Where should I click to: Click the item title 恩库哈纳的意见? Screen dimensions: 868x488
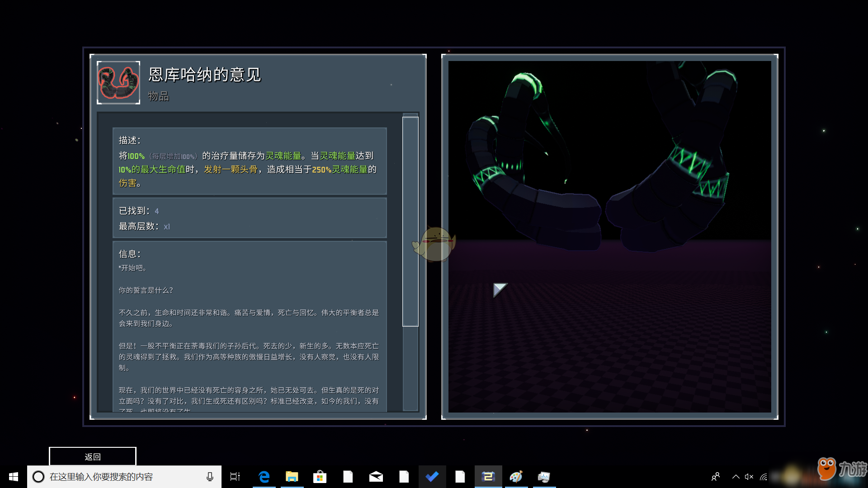pos(205,75)
